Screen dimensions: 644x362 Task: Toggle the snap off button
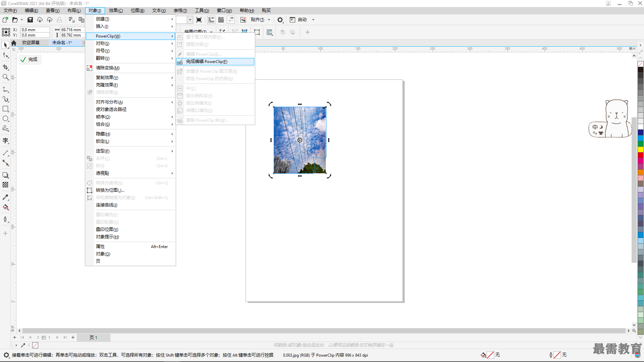tap(243, 20)
